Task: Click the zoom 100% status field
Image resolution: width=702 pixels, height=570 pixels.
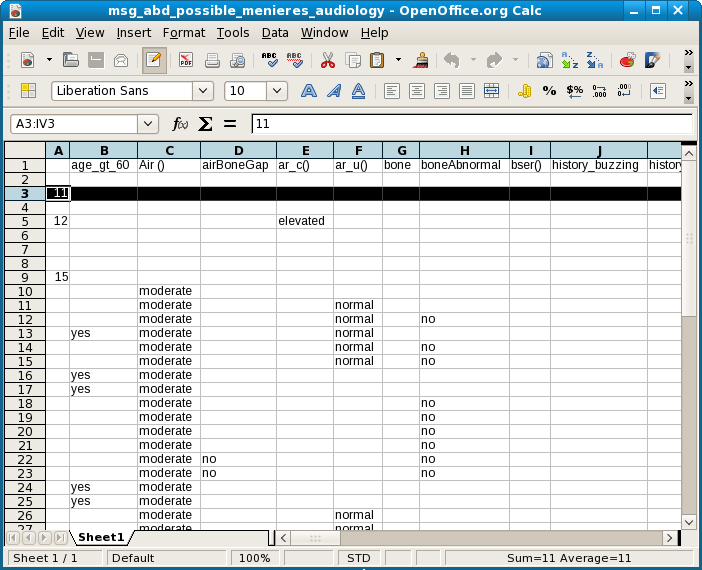Action: click(255, 558)
